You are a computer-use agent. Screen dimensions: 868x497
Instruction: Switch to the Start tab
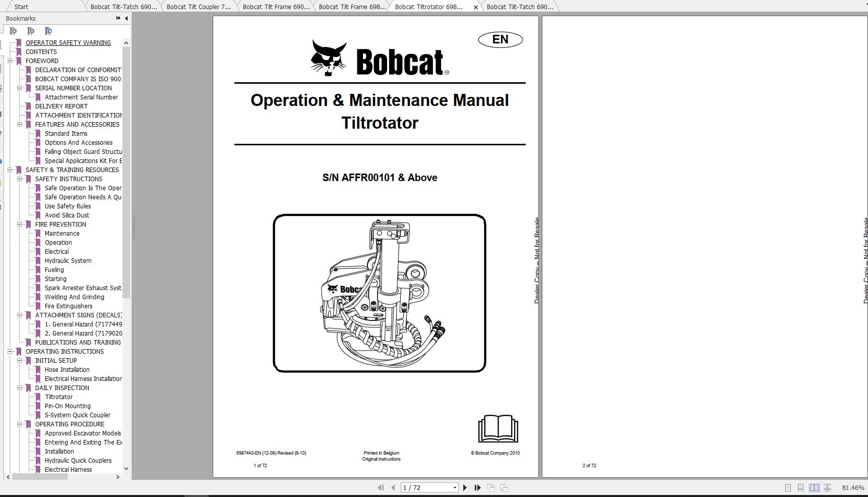21,7
